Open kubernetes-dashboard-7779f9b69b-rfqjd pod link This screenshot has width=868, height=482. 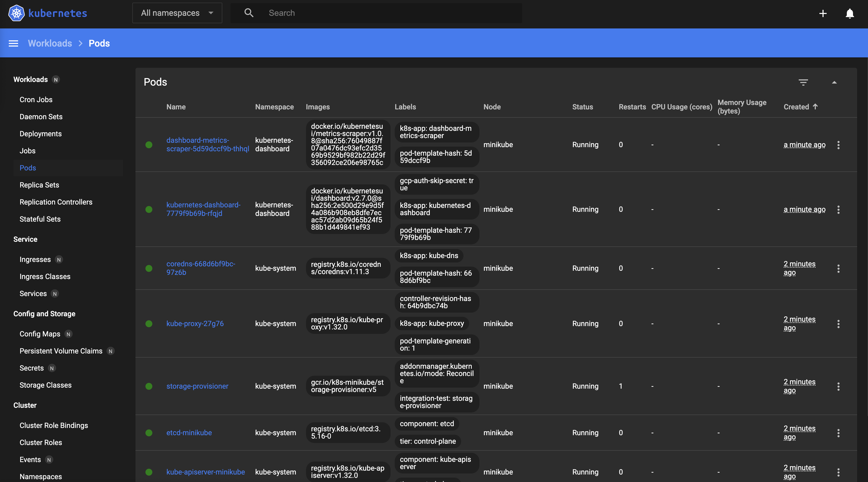(203, 209)
